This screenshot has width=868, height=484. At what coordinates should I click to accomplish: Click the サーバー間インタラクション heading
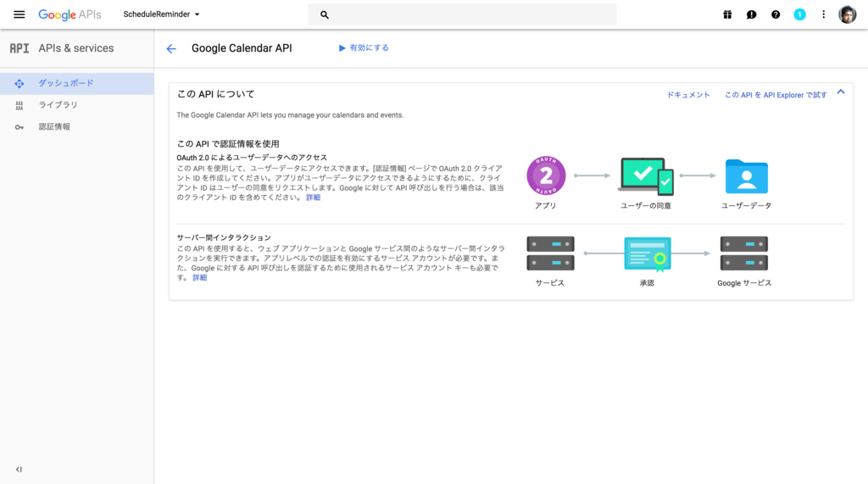[x=224, y=237]
